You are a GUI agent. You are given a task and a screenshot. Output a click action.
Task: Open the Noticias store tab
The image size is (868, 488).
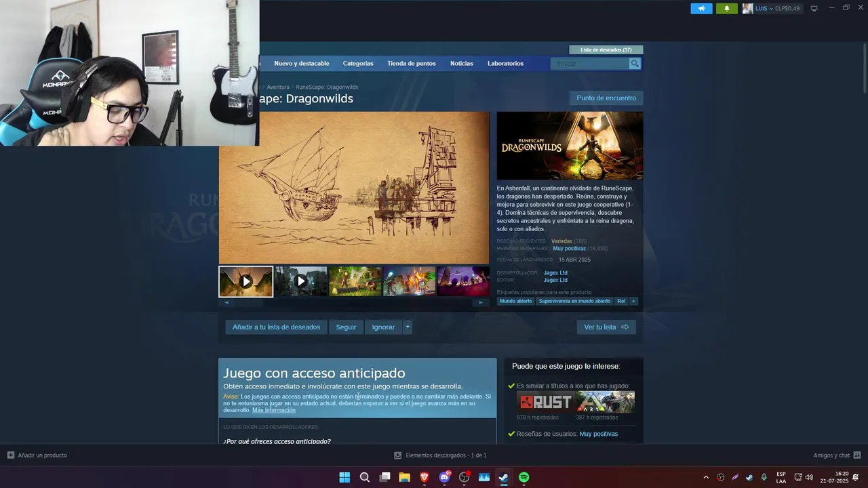point(462,63)
